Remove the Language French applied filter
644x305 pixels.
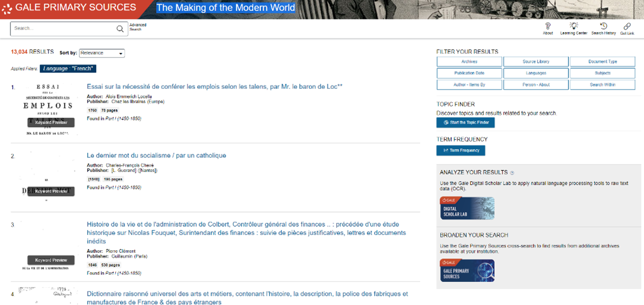[67, 68]
